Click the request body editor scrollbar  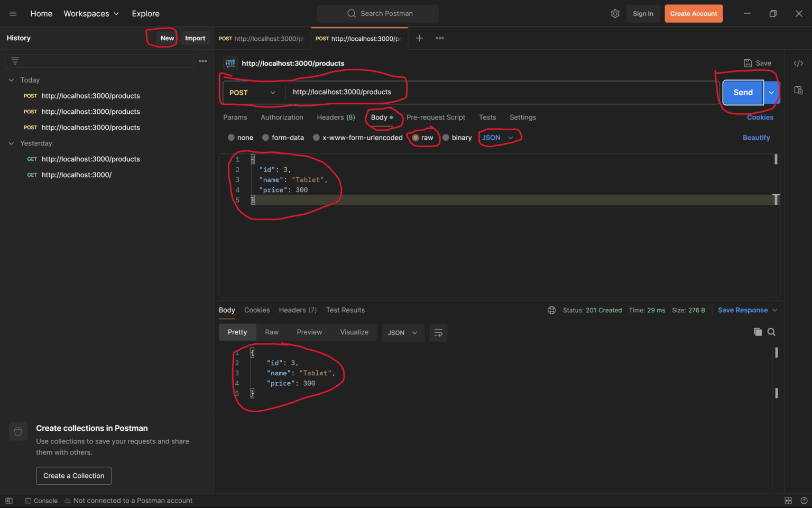tap(776, 159)
